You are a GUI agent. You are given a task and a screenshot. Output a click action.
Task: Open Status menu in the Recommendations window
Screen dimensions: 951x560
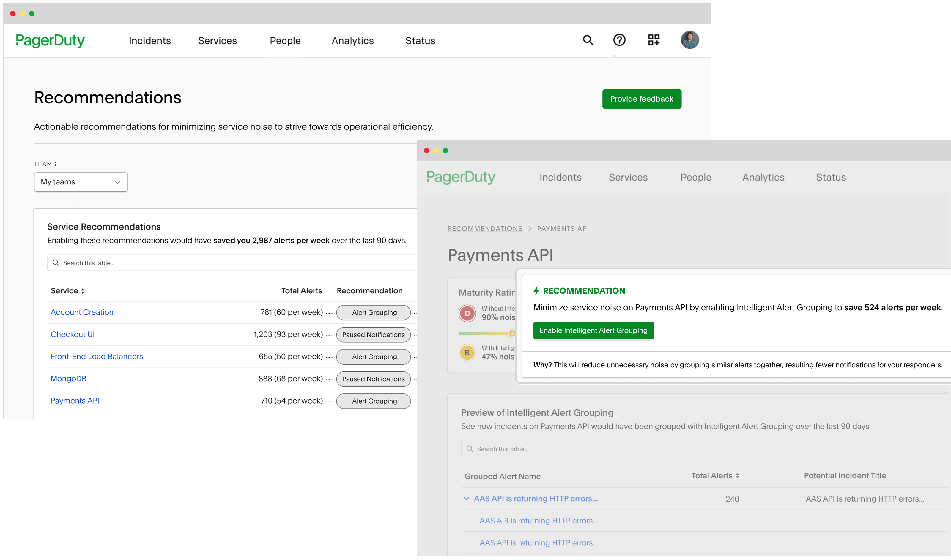click(x=420, y=40)
